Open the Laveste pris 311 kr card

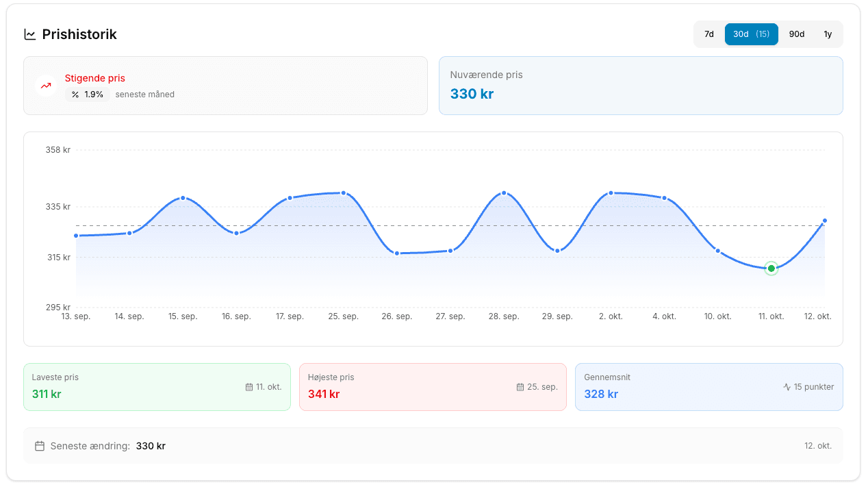[157, 387]
